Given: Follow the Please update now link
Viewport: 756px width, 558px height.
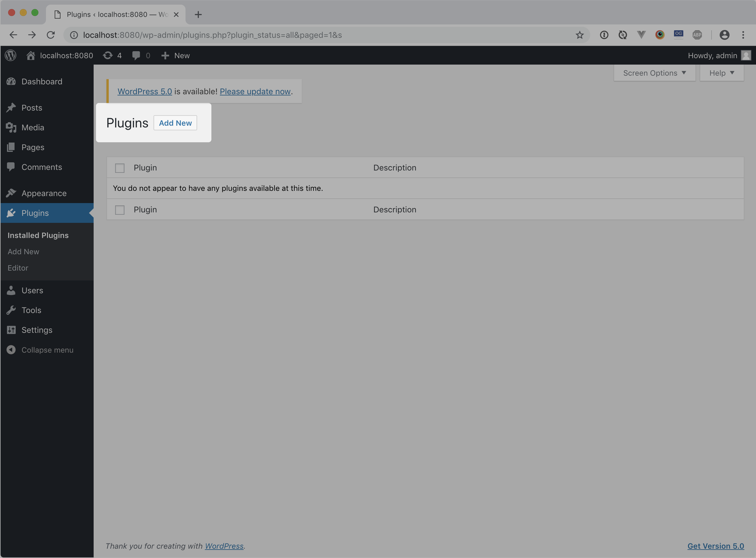Looking at the screenshot, I should (x=255, y=92).
